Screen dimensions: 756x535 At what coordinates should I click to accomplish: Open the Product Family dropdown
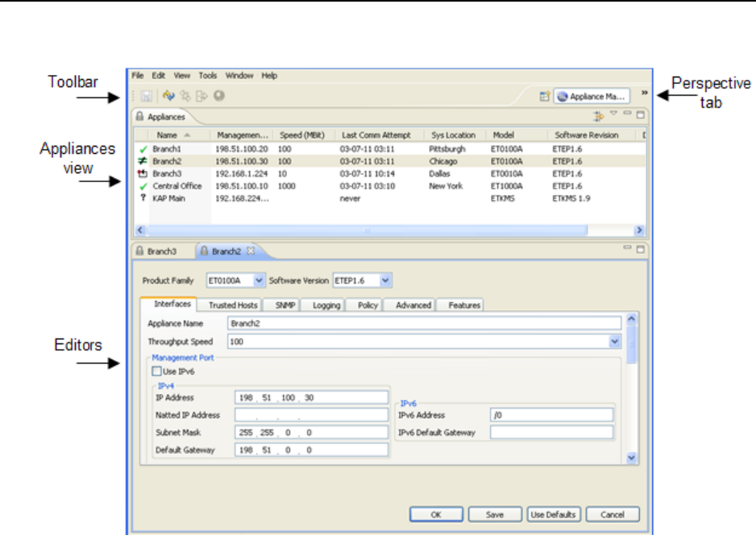pyautogui.click(x=259, y=280)
